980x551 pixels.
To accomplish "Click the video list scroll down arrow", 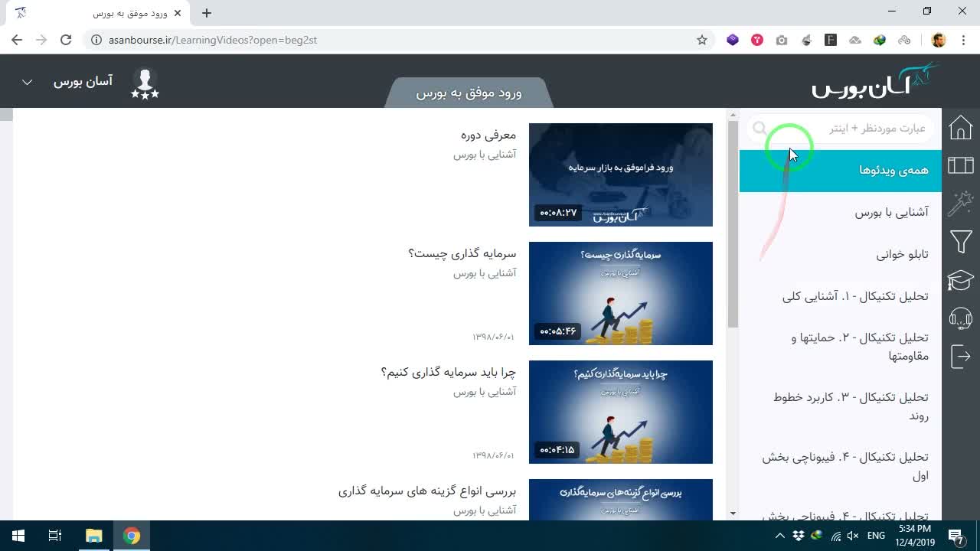I will coord(733,514).
